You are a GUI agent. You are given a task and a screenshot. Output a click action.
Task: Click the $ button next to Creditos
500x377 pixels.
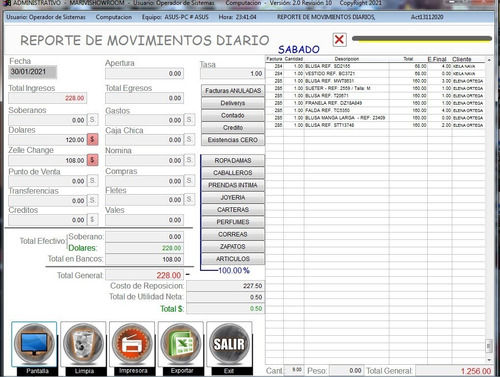[x=92, y=219]
